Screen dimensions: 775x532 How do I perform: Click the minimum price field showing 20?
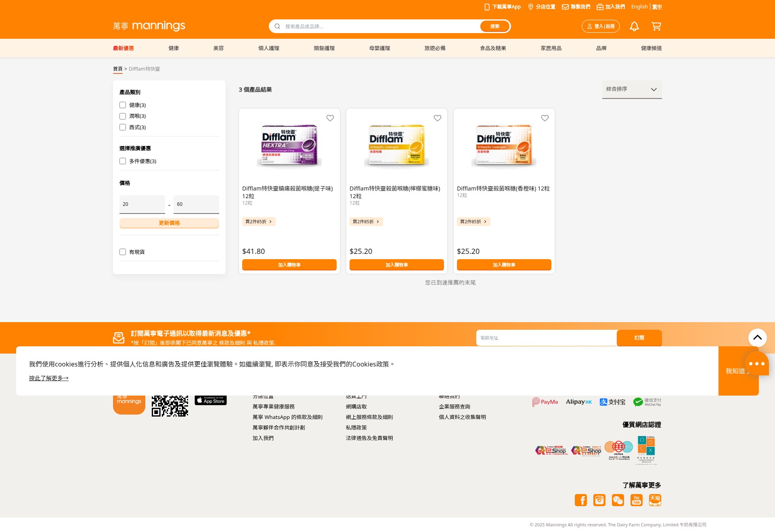point(142,204)
